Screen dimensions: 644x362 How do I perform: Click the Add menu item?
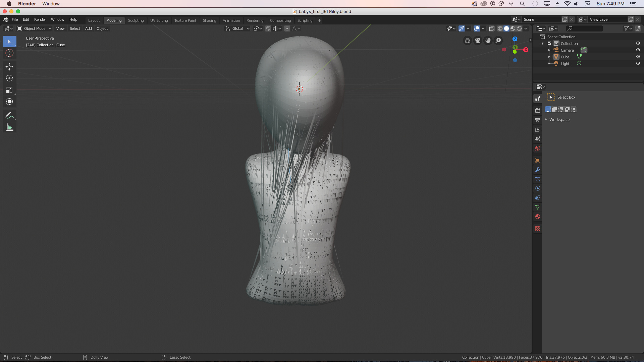click(88, 28)
